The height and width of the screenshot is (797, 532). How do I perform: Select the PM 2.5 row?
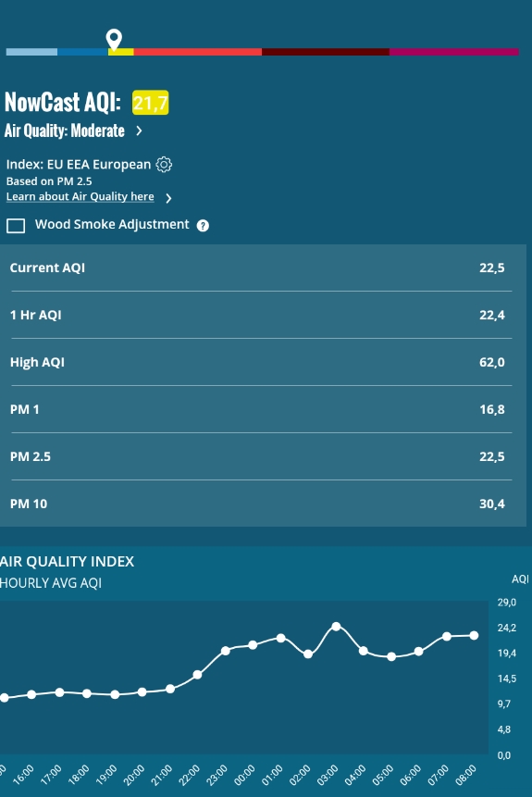[261, 456]
